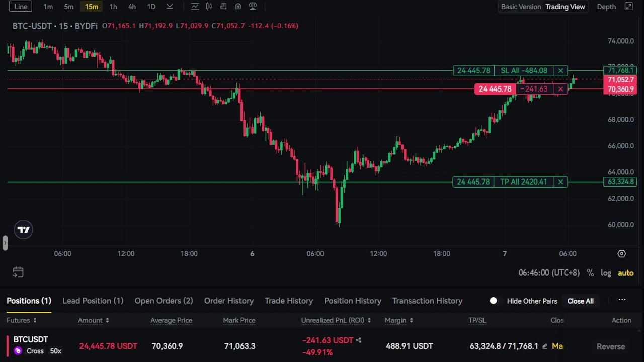Select the Line chart button

(x=21, y=7)
